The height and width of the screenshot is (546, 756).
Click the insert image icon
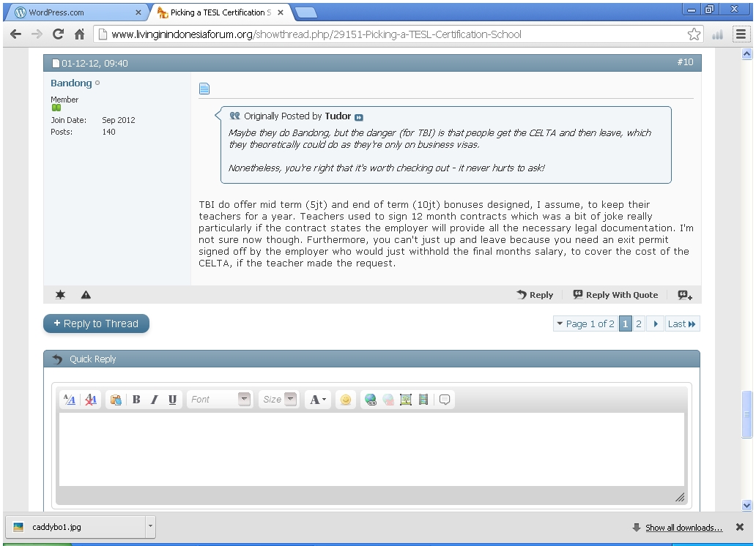(x=405, y=400)
